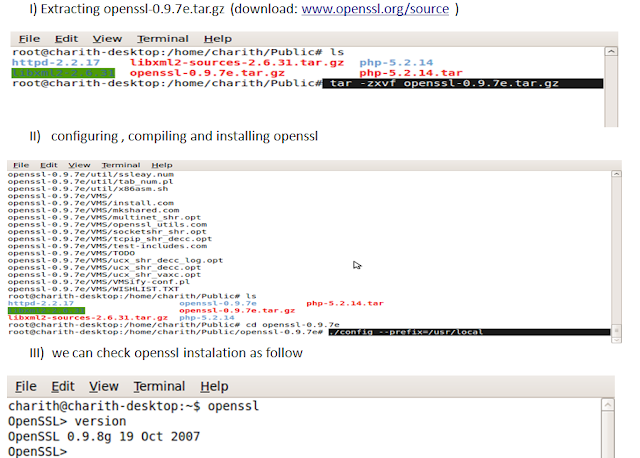Screen dimensions: 640x458
Task: Click the highlighted tar -zxvf command
Action: pyautogui.click(x=462, y=83)
